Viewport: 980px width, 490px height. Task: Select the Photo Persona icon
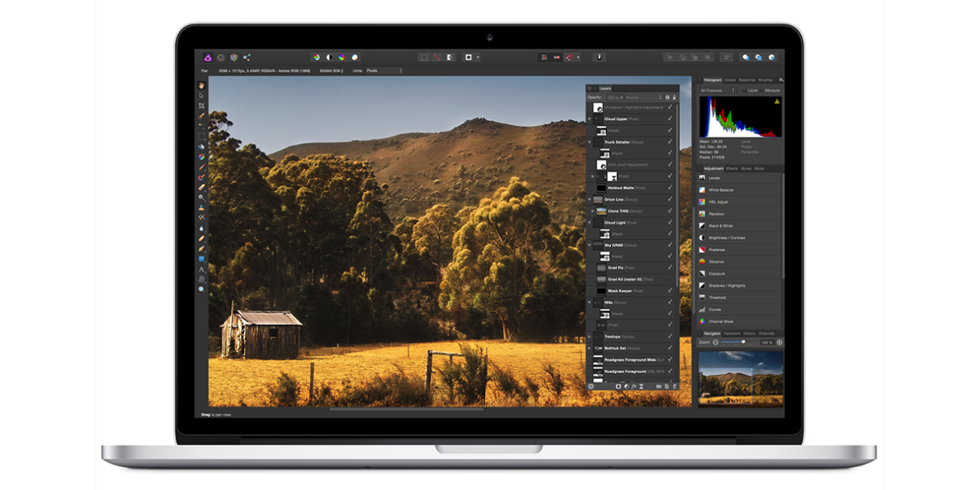208,57
